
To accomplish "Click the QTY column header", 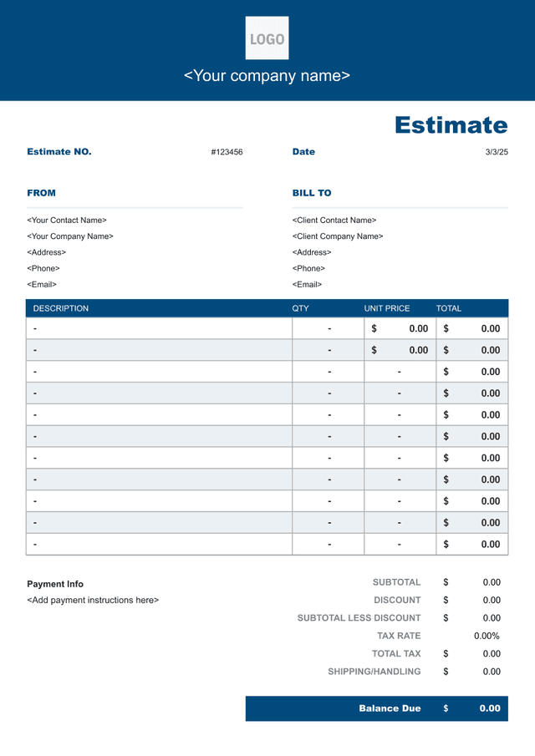I will point(300,308).
